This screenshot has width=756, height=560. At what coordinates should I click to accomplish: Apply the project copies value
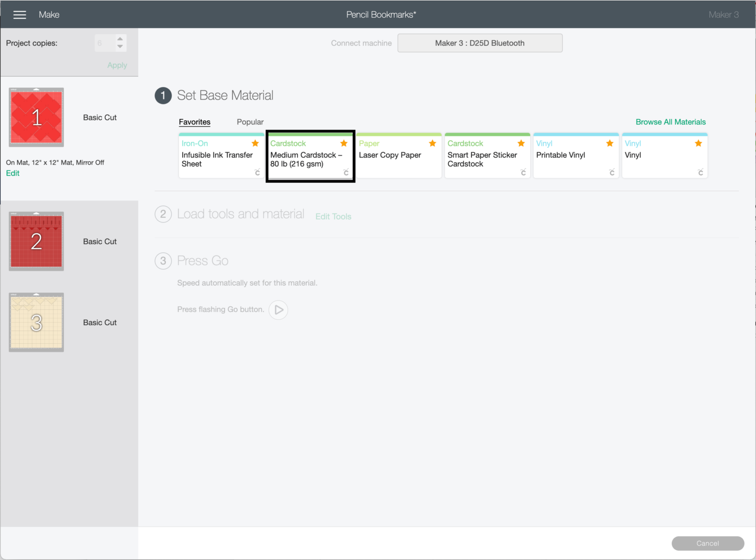(117, 66)
